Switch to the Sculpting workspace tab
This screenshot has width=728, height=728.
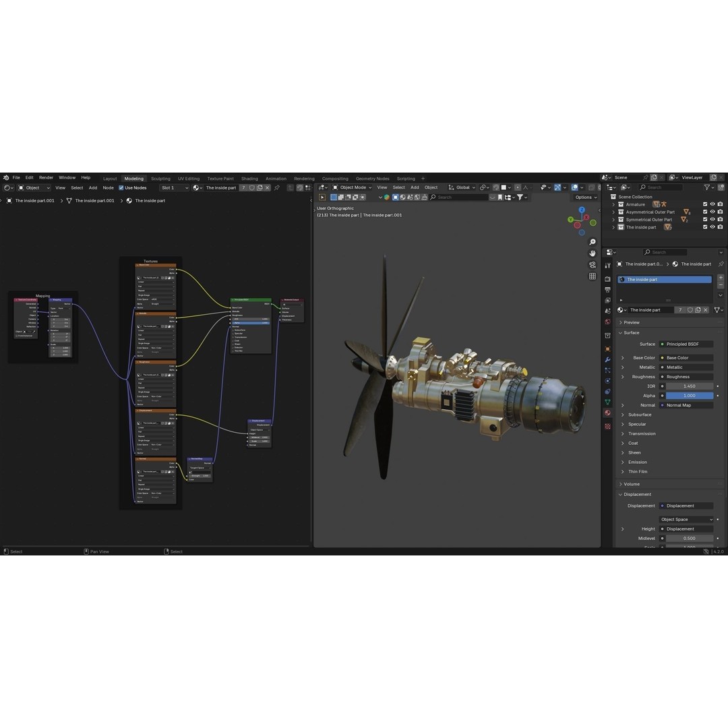point(160,178)
